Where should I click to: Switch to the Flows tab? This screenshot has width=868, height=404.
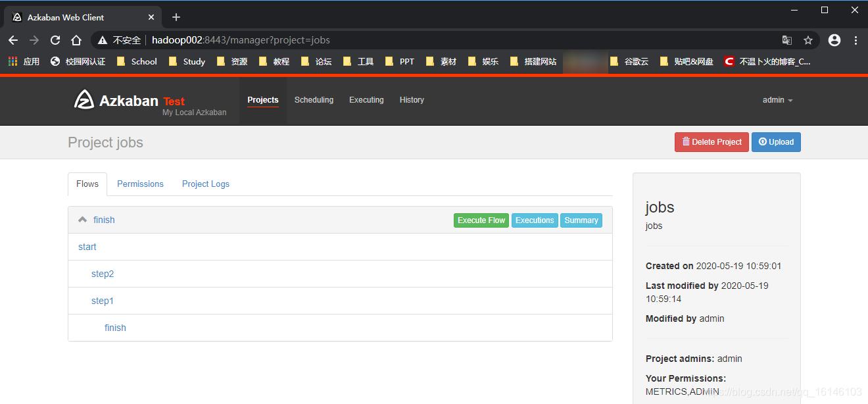[87, 184]
